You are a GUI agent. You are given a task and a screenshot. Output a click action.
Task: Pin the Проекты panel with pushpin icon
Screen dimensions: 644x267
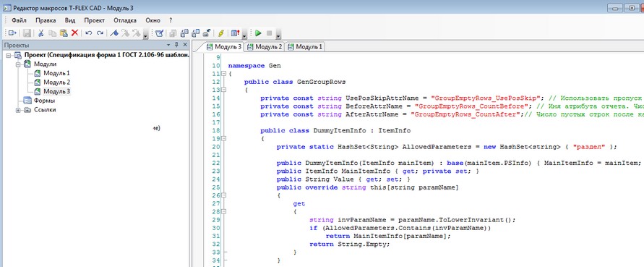click(177, 45)
